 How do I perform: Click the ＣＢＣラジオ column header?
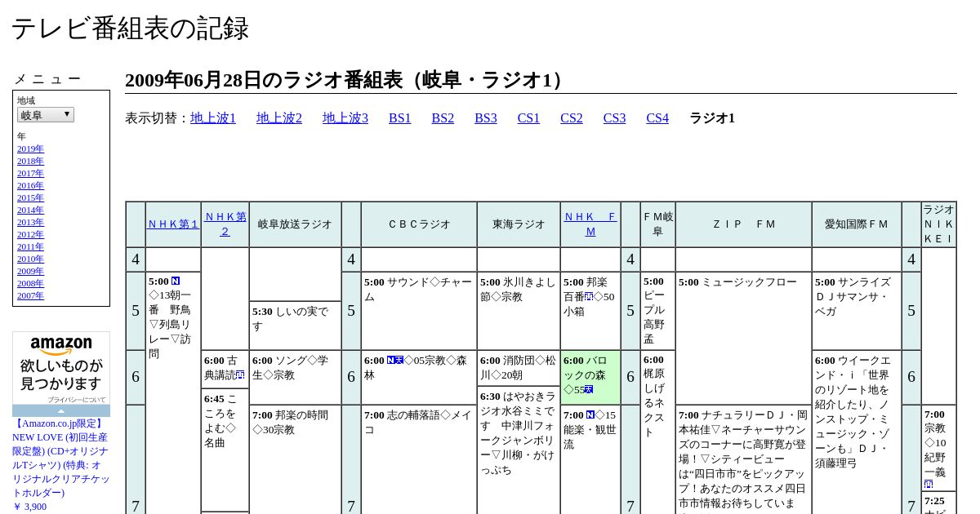(x=419, y=224)
